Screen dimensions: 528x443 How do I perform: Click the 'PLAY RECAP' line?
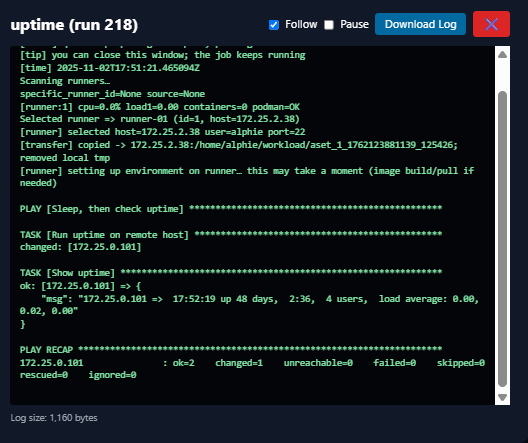231,350
